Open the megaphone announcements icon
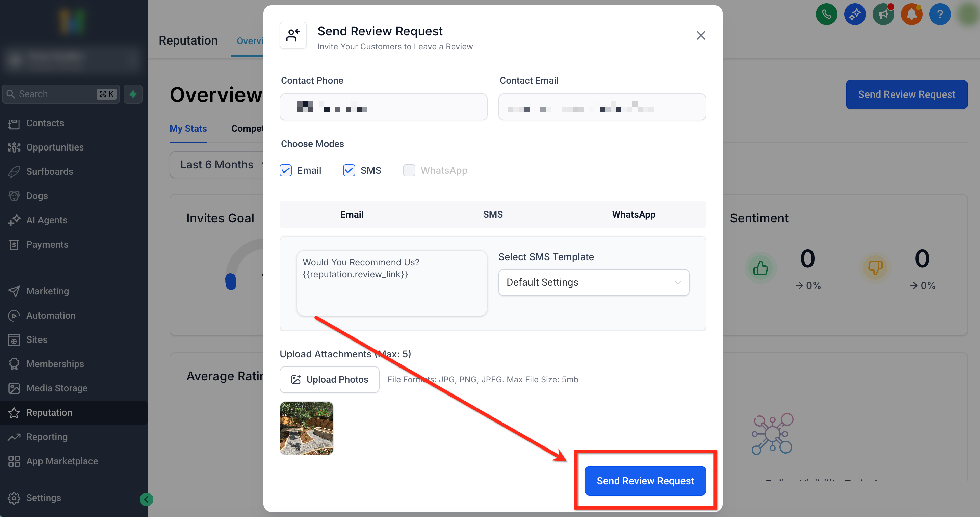Viewport: 980px width, 517px height. (x=883, y=15)
